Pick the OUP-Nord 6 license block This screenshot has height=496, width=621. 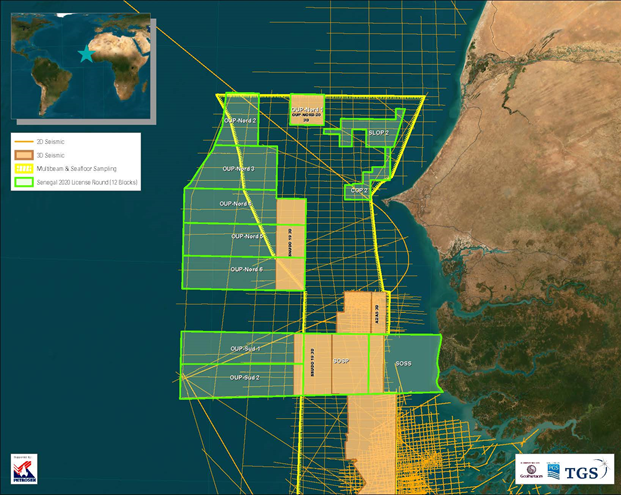click(246, 269)
